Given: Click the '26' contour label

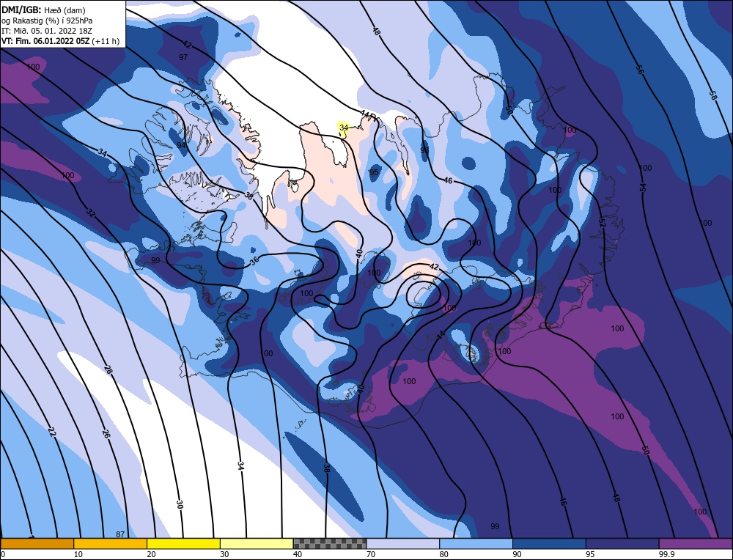Looking at the screenshot, I should pos(106,433).
